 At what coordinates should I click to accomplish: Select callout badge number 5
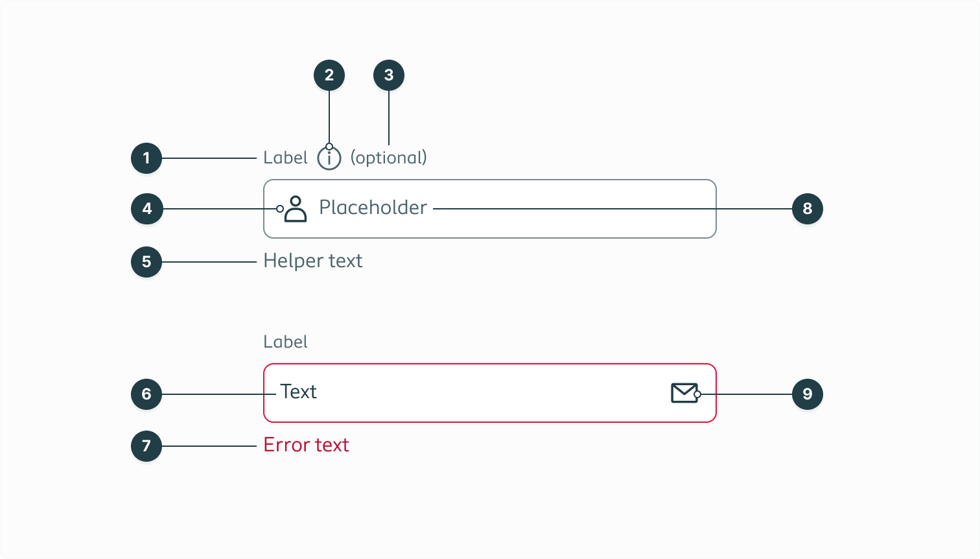(x=146, y=262)
